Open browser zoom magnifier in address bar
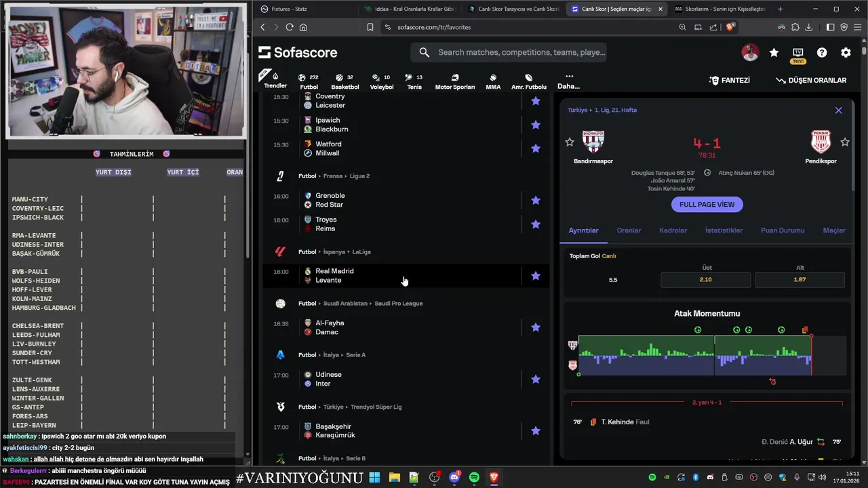 coord(682,27)
